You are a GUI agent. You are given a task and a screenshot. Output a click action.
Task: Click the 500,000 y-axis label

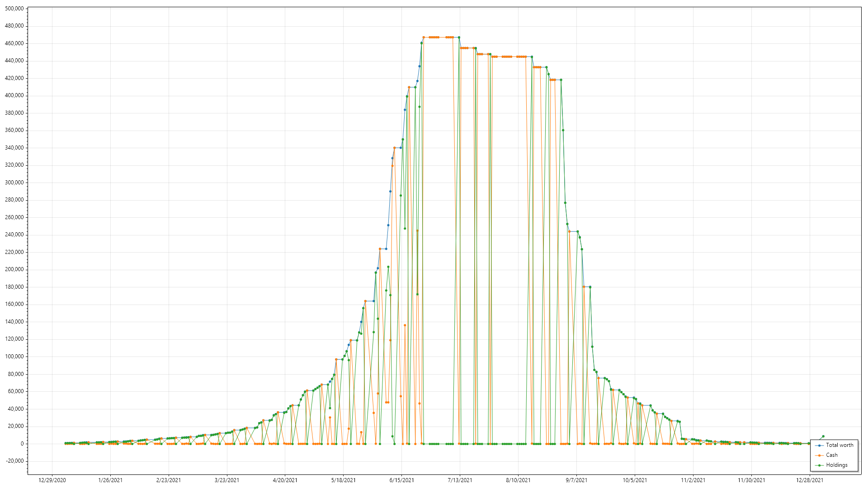click(14, 9)
